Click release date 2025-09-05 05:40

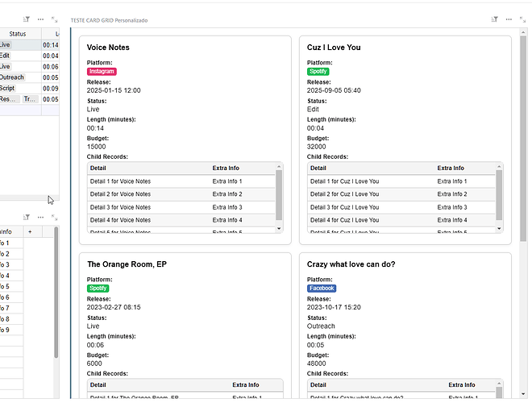coord(334,90)
